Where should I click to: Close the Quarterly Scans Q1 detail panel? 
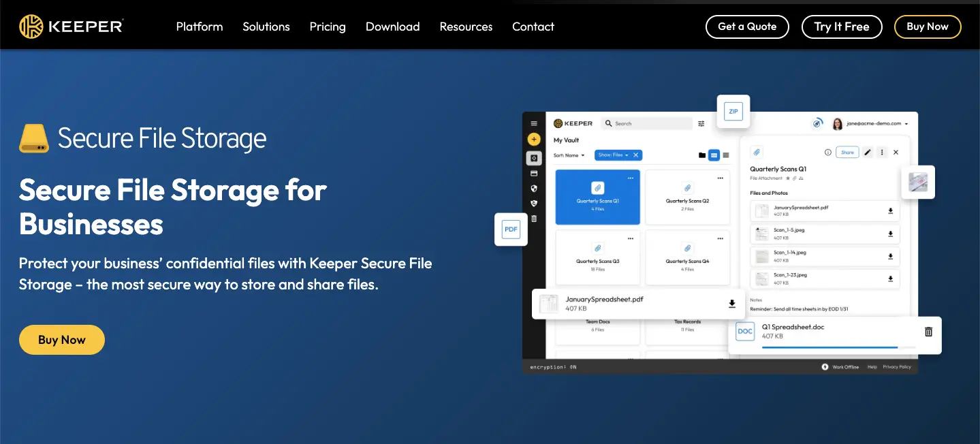click(896, 153)
